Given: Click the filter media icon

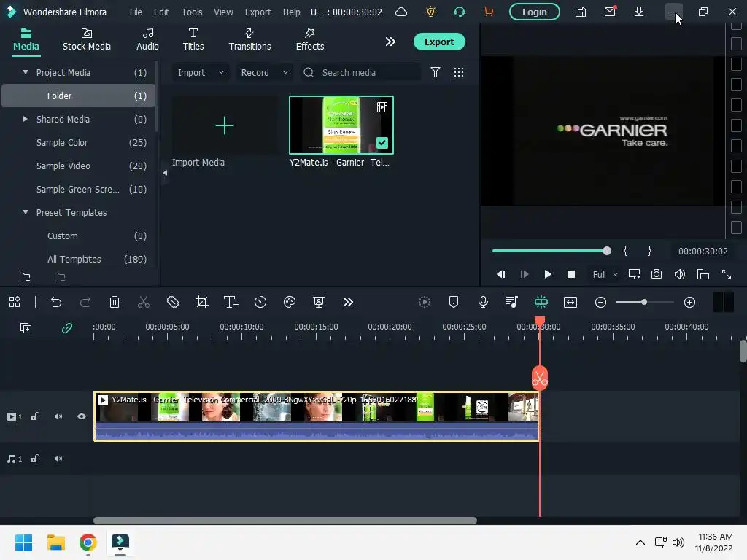Looking at the screenshot, I should tap(435, 72).
